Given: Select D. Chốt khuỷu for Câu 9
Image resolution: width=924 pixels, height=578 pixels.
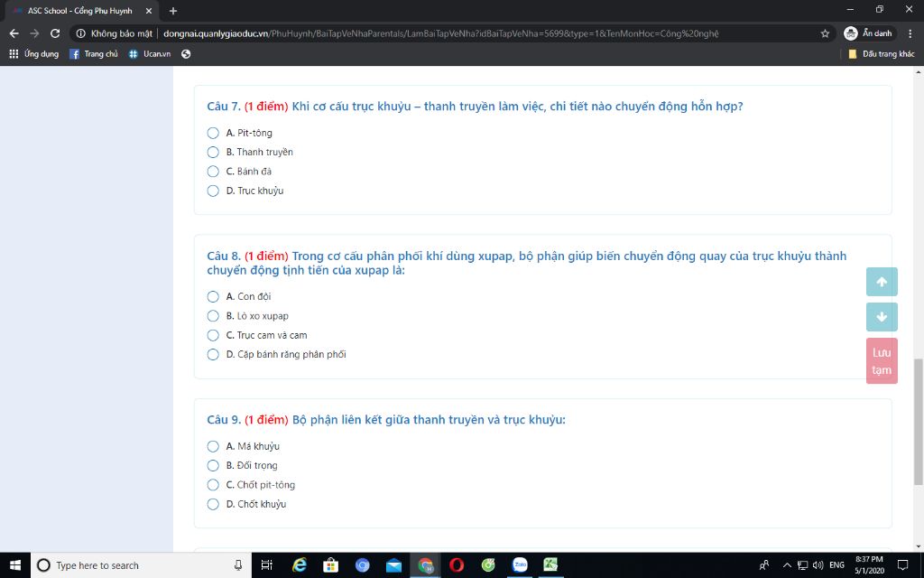Looking at the screenshot, I should point(213,504).
